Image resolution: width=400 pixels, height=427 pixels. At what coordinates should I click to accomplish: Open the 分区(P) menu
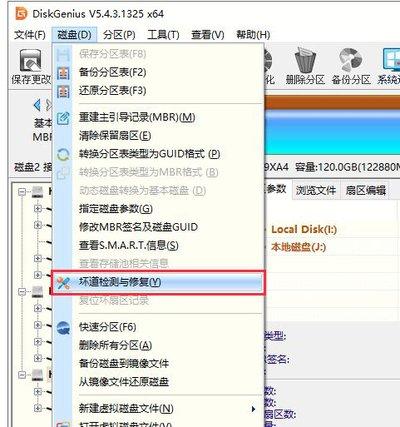click(119, 35)
